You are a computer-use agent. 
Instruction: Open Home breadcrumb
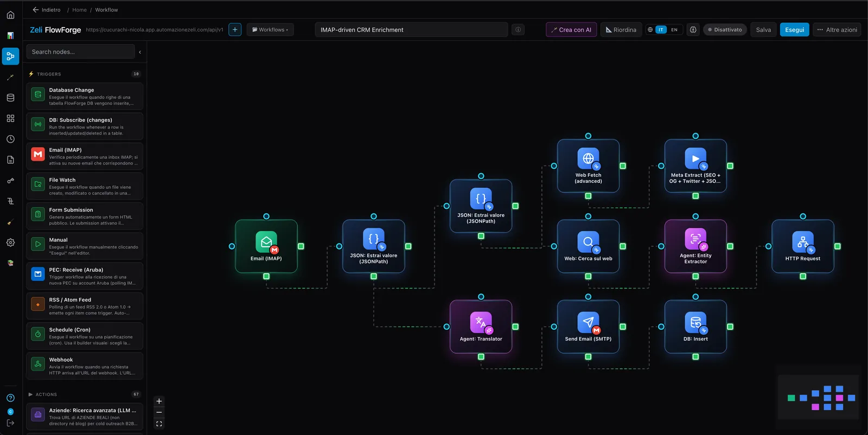(79, 10)
